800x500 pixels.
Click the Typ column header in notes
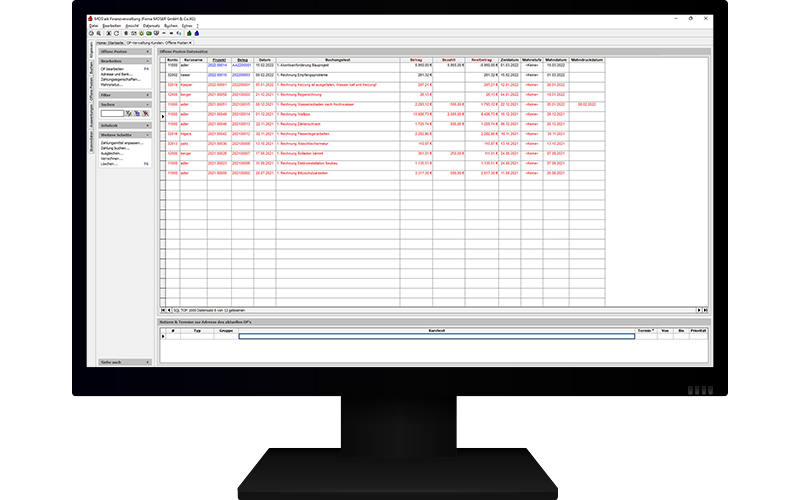point(197,331)
